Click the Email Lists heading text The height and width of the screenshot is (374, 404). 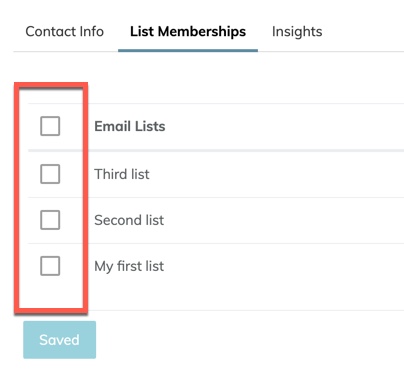tap(130, 126)
